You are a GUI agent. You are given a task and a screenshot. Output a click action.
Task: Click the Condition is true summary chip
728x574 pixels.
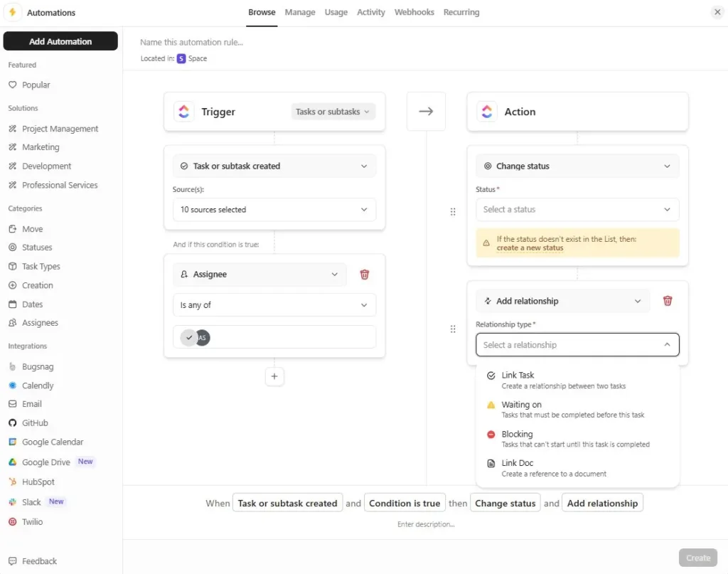tap(405, 504)
